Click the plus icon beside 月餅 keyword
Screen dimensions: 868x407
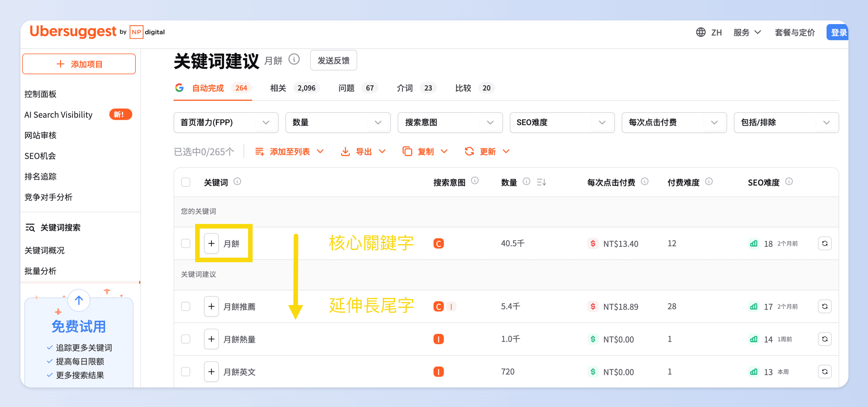pyautogui.click(x=211, y=243)
